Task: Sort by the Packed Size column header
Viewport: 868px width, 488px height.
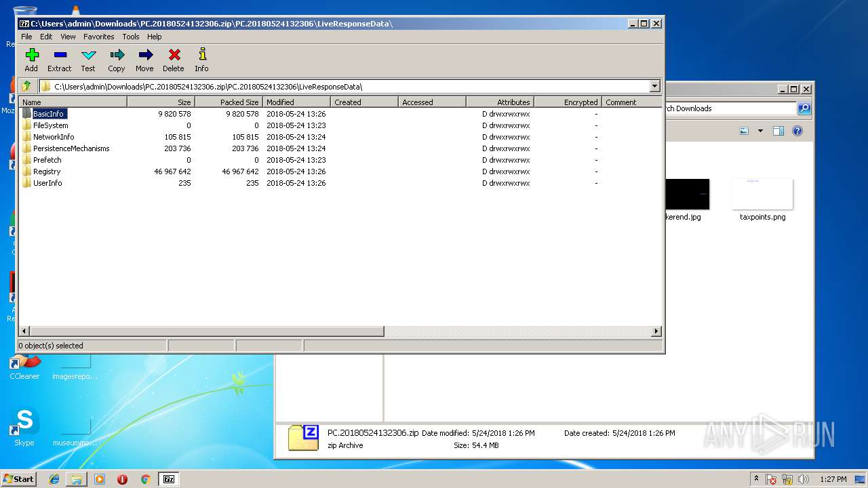Action: point(229,102)
